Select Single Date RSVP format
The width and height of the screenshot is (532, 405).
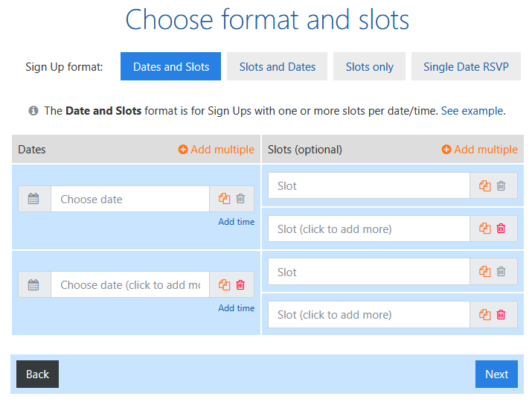click(466, 66)
